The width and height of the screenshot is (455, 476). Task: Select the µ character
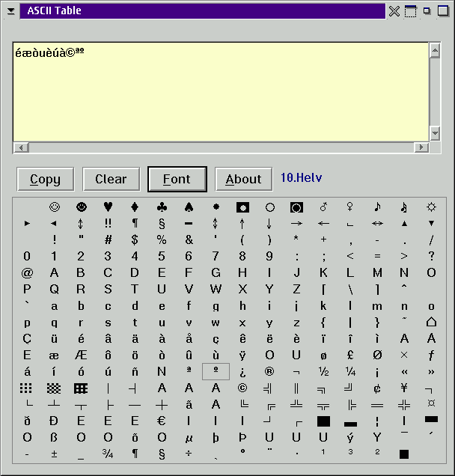(189, 439)
